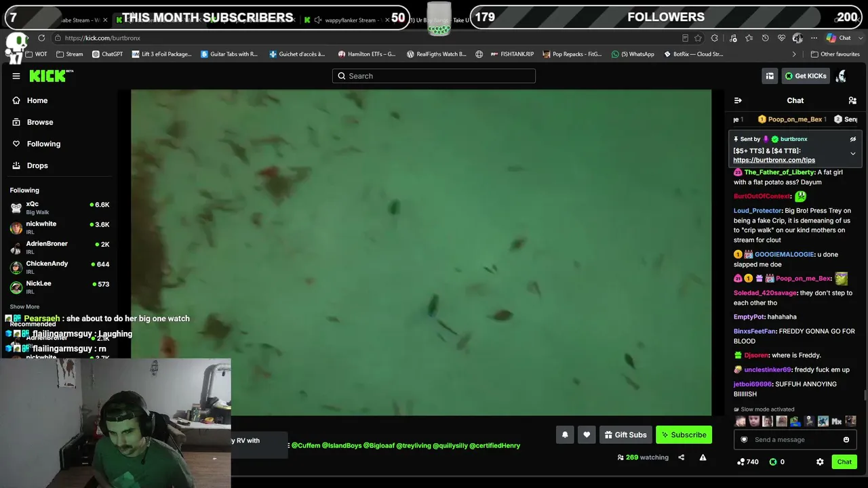Image resolution: width=868 pixels, height=488 pixels.
Task: Click the Kick search box
Action: [x=434, y=76]
